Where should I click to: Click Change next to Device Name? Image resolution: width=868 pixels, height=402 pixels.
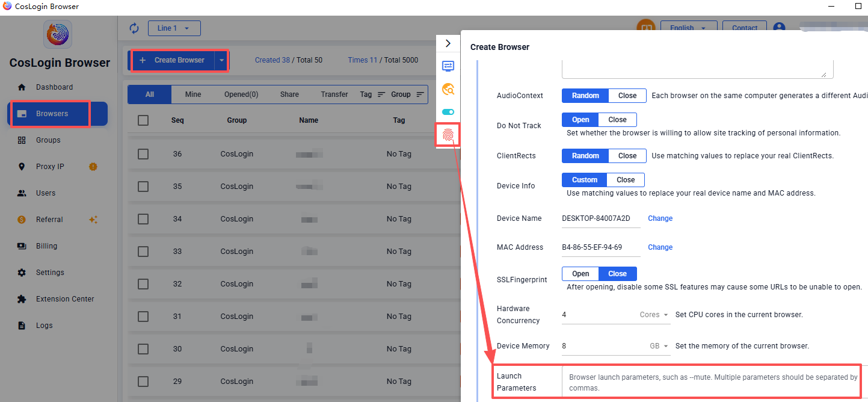[660, 218]
